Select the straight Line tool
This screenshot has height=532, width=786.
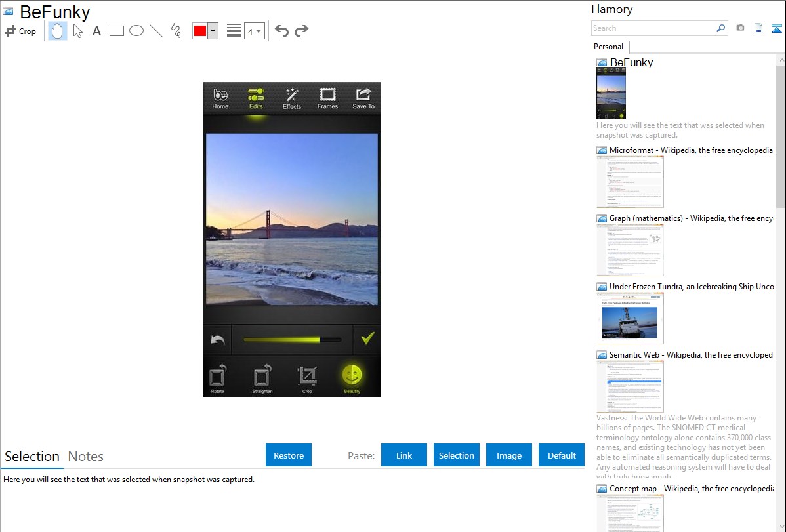tap(156, 31)
